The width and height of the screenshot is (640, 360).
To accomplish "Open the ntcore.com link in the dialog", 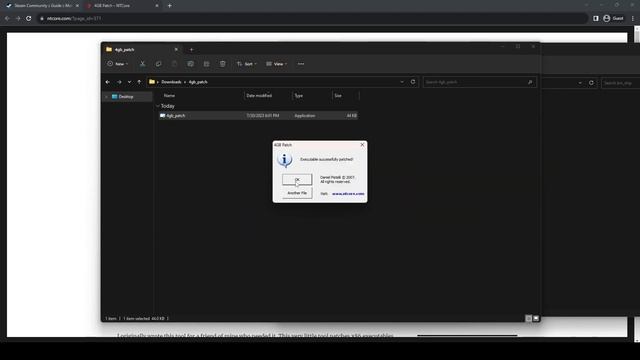I will tap(348, 193).
